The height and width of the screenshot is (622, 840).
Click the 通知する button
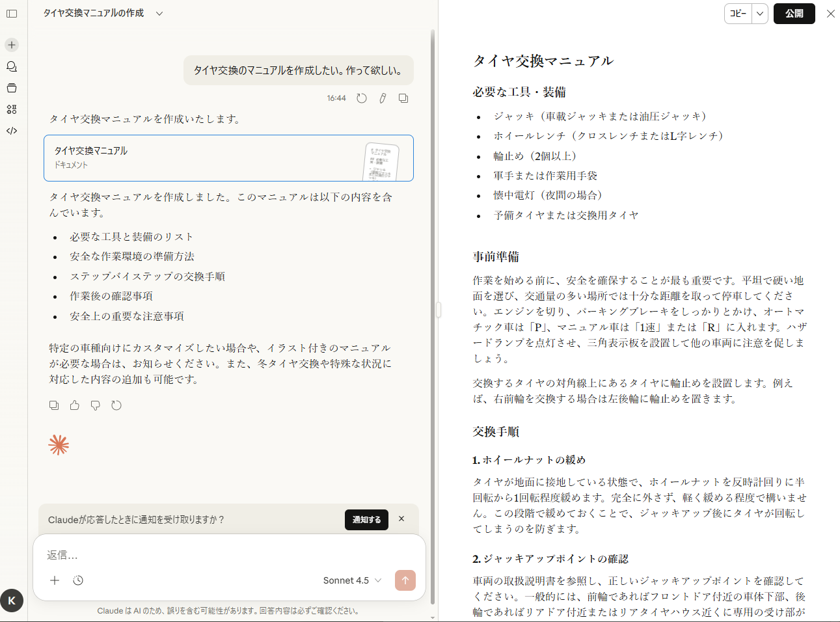point(366,520)
